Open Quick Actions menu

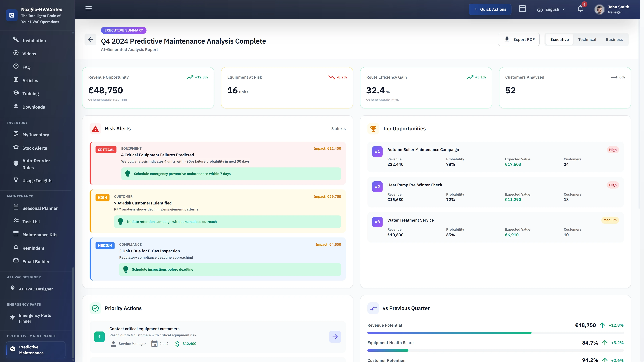(x=490, y=9)
